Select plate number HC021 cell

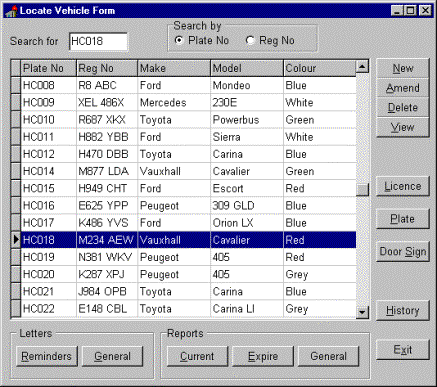pyautogui.click(x=49, y=292)
